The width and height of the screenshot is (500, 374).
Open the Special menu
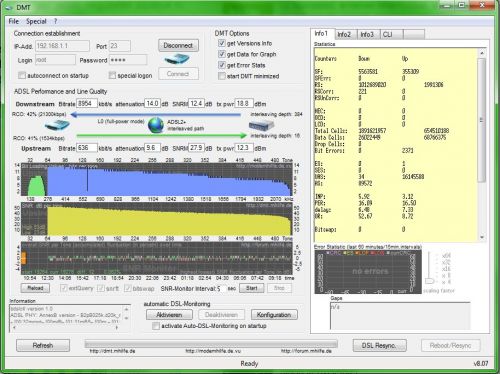(x=36, y=21)
